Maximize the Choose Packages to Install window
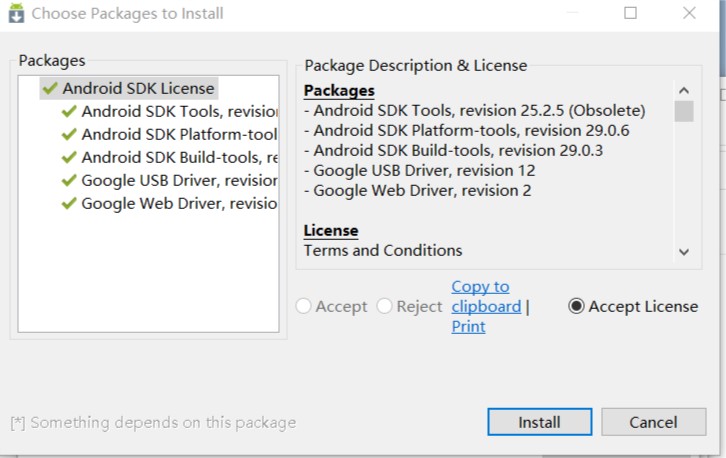 pyautogui.click(x=630, y=13)
